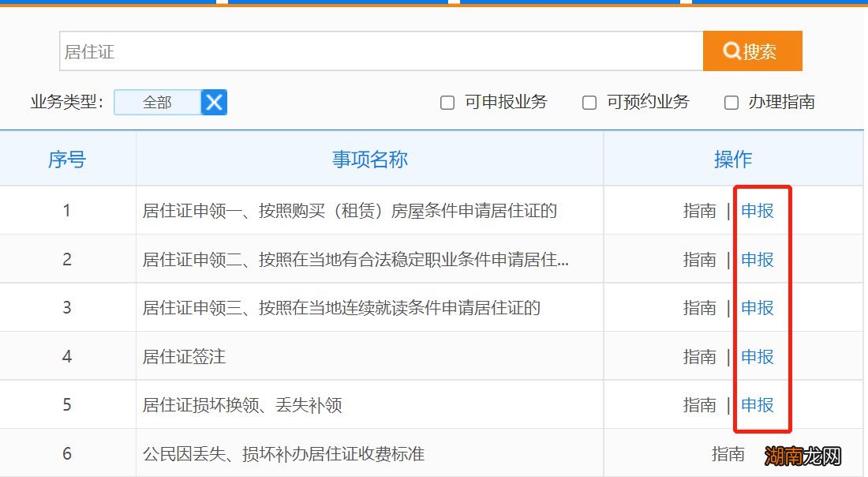The height and width of the screenshot is (477, 868).
Task: Click the 事项名称 column header
Action: point(369,160)
